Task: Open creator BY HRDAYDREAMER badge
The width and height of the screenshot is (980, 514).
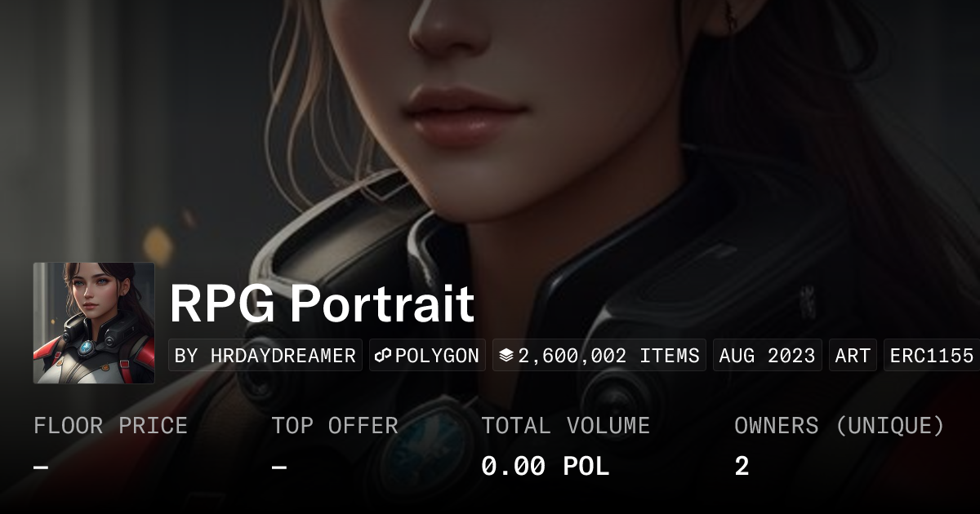Action: (265, 356)
